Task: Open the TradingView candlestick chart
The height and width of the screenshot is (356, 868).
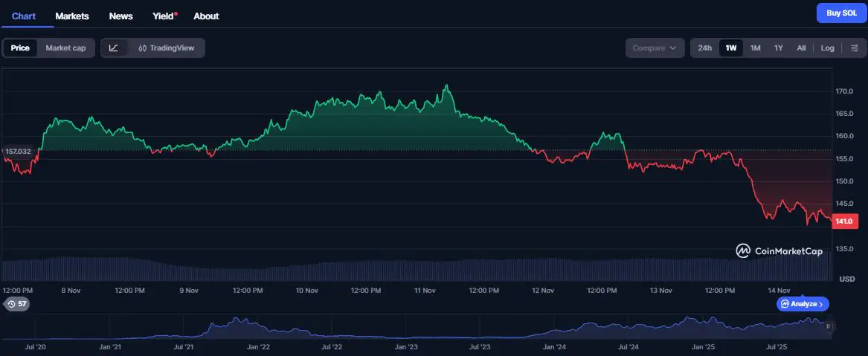Action: pos(166,48)
